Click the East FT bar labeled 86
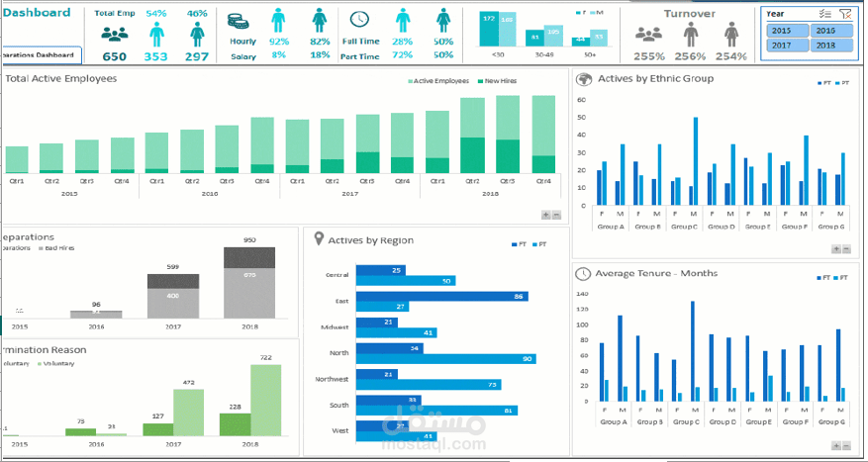This screenshot has width=868, height=462. (441, 297)
